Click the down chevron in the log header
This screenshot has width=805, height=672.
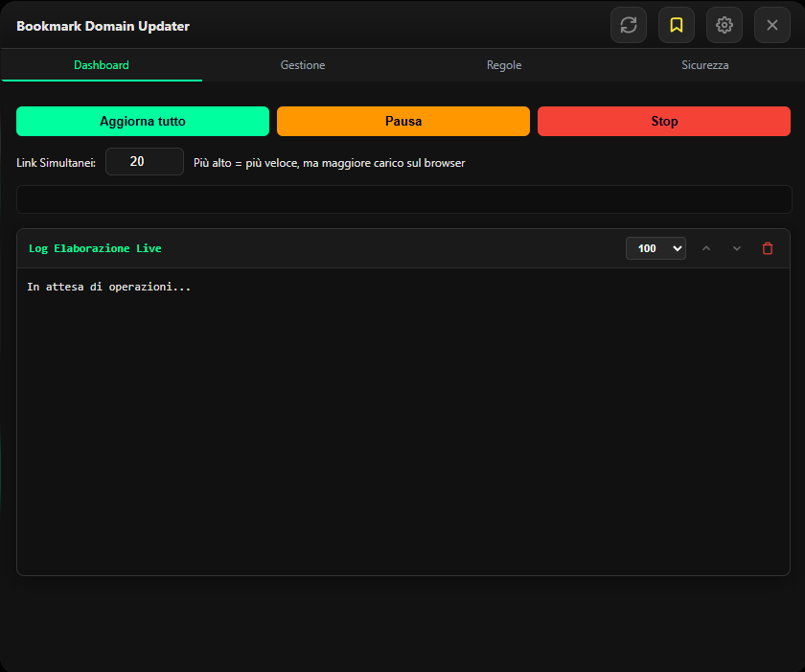[x=736, y=248]
